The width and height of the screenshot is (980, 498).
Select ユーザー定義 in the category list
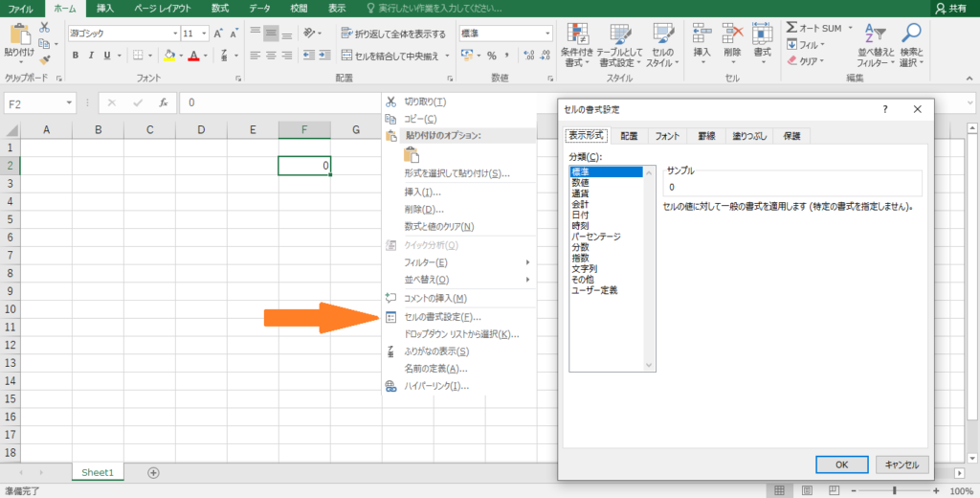coord(594,290)
